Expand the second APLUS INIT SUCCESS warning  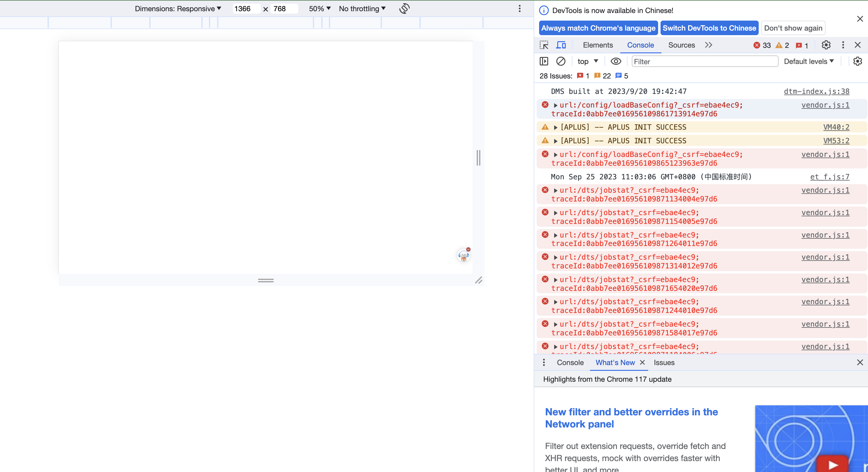(555, 141)
